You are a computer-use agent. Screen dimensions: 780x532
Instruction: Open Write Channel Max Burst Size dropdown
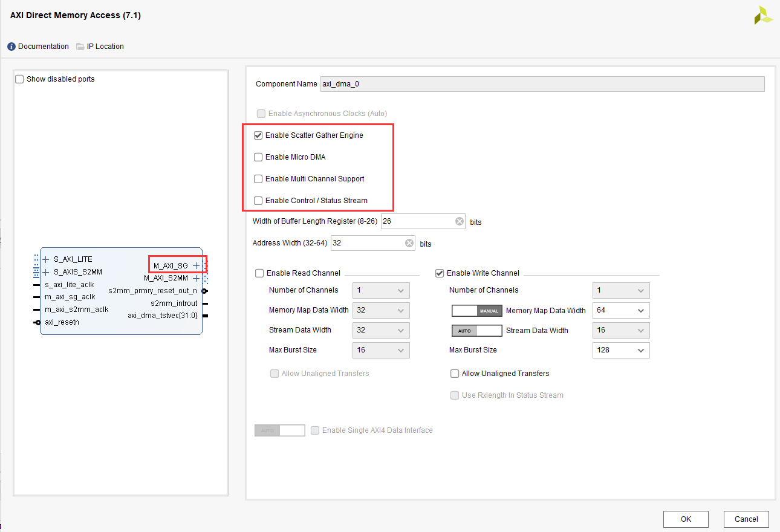pyautogui.click(x=621, y=350)
